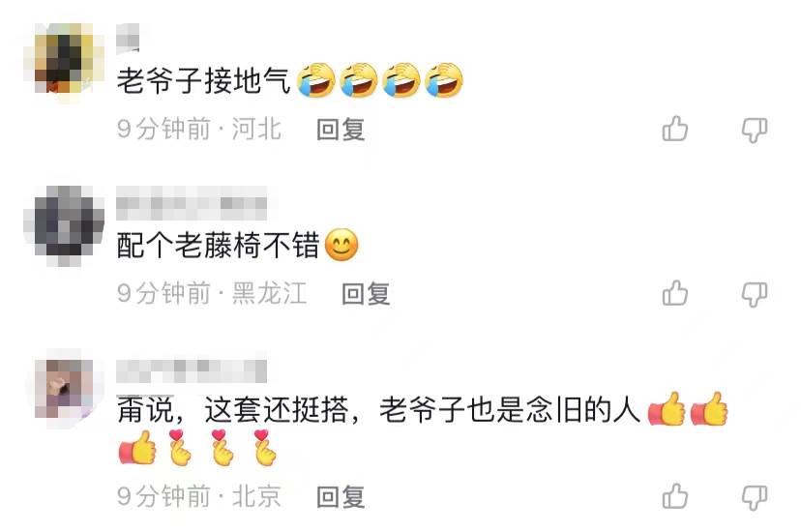
Task: Like the 老爷子接地气 comment
Action: click(675, 129)
